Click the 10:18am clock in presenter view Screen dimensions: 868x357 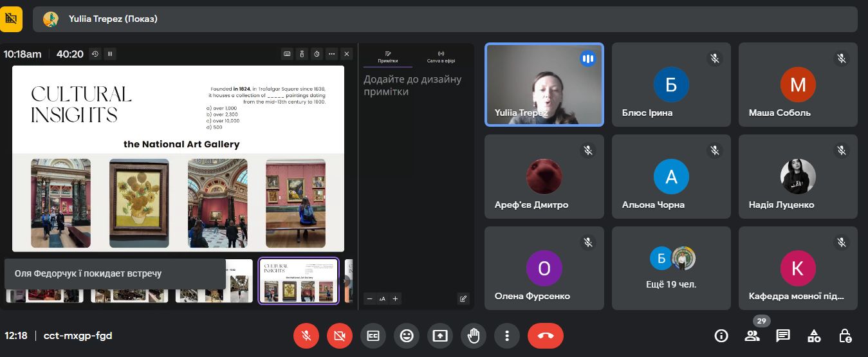(x=23, y=54)
